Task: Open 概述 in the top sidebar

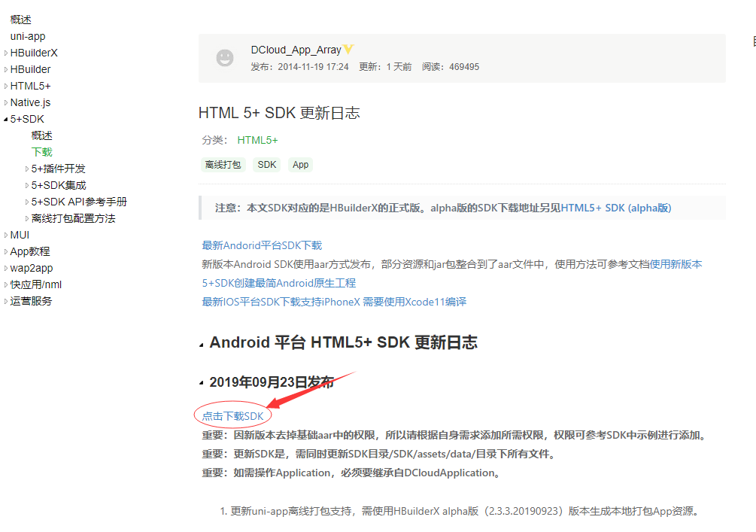Action: (x=21, y=20)
